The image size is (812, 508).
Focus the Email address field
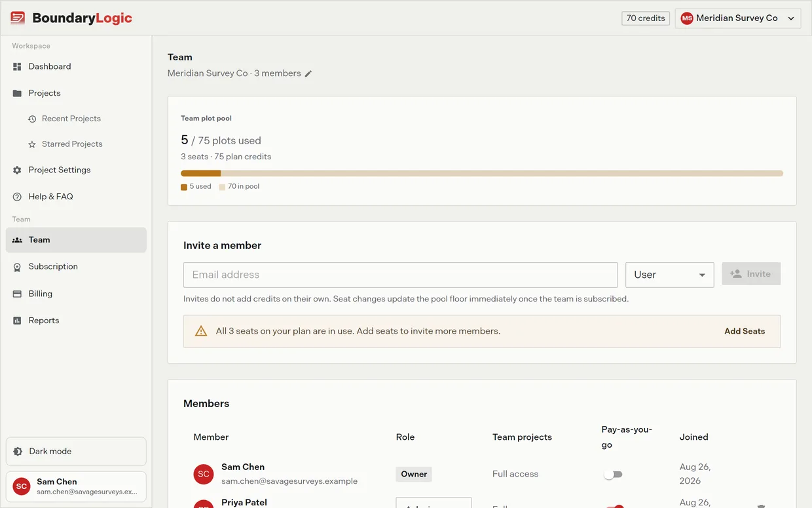tap(400, 275)
